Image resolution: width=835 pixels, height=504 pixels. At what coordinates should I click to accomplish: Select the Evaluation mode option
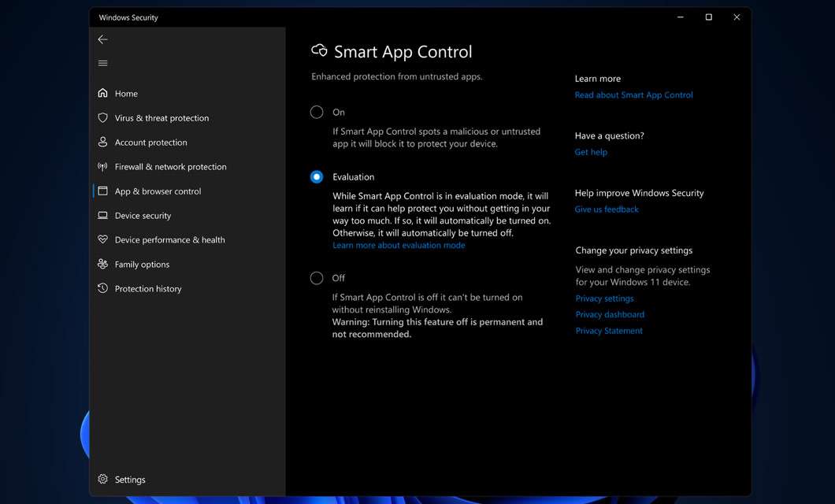pyautogui.click(x=317, y=176)
